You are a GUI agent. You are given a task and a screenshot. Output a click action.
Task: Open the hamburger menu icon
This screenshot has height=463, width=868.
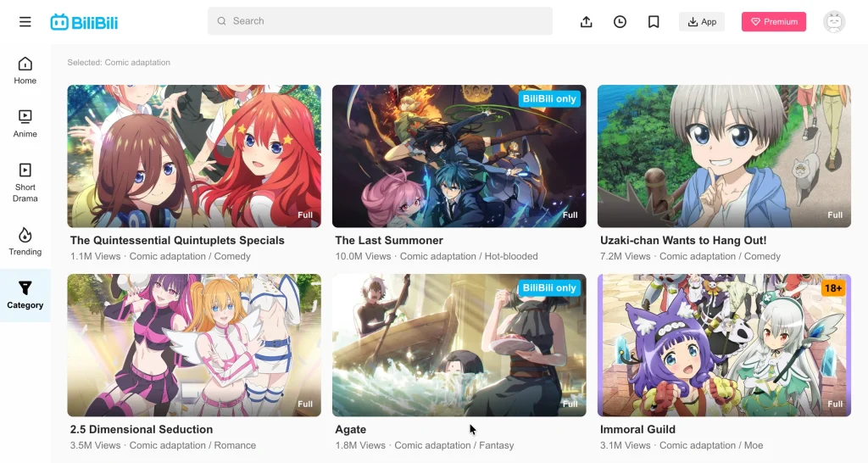click(x=25, y=22)
